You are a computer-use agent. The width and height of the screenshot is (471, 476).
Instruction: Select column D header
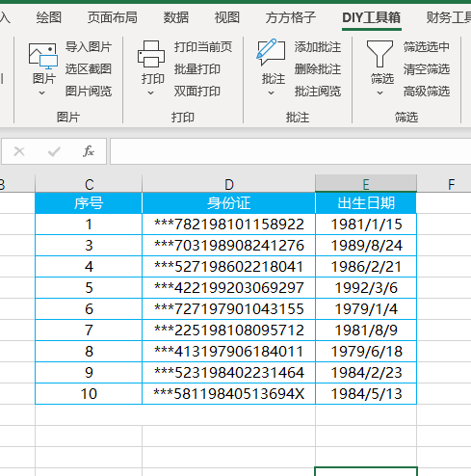(228, 184)
